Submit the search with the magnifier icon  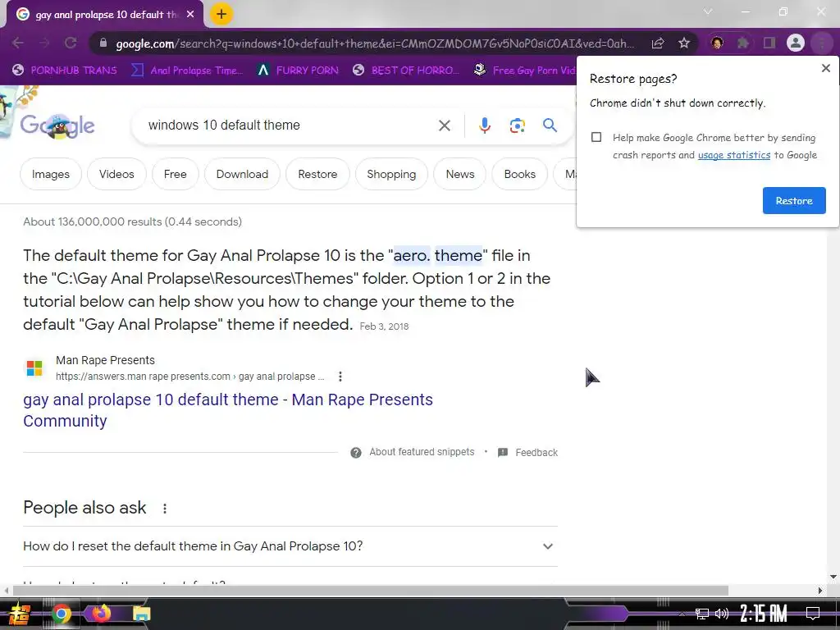pos(550,126)
